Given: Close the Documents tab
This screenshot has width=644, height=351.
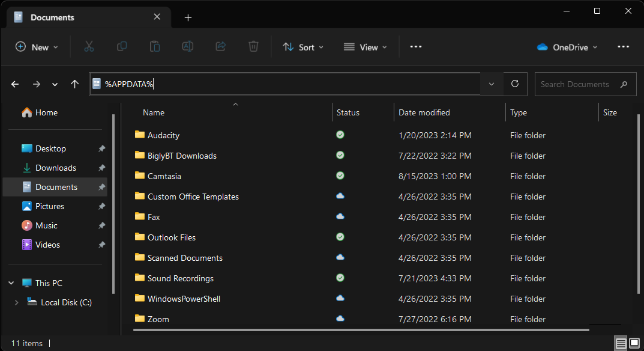Looking at the screenshot, I should (157, 17).
